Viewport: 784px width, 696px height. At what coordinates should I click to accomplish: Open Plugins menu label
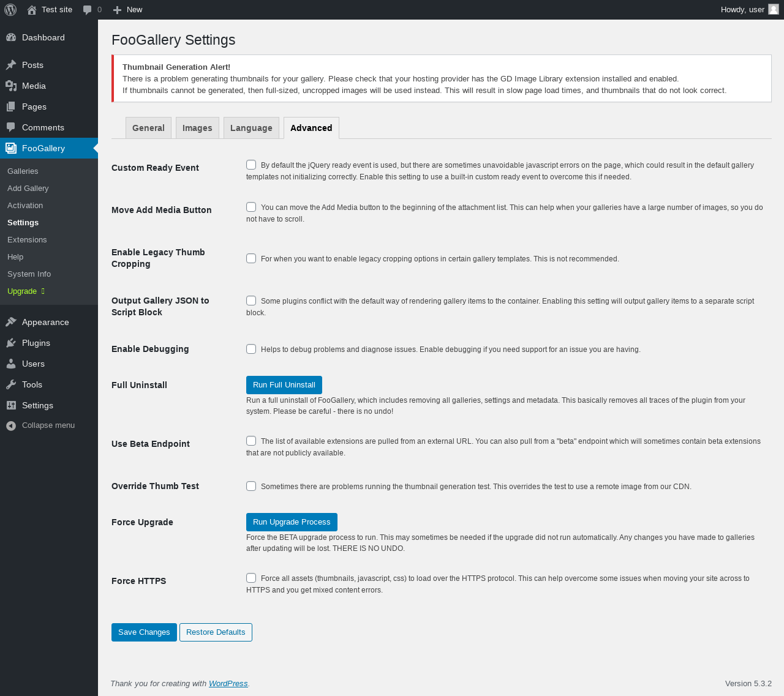pyautogui.click(x=36, y=343)
